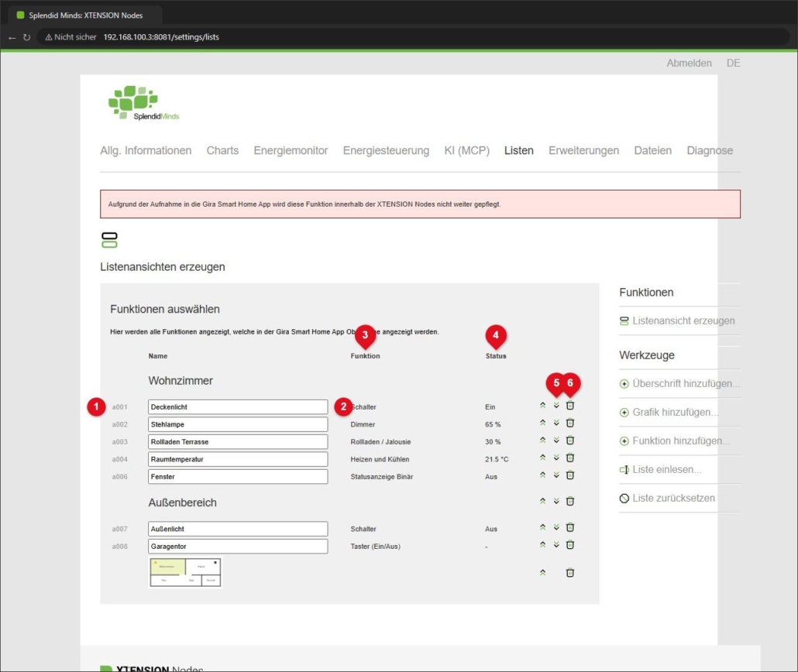Click Listenansicht erzeugen in the sidebar
The height and width of the screenshot is (672, 798).
677,321
